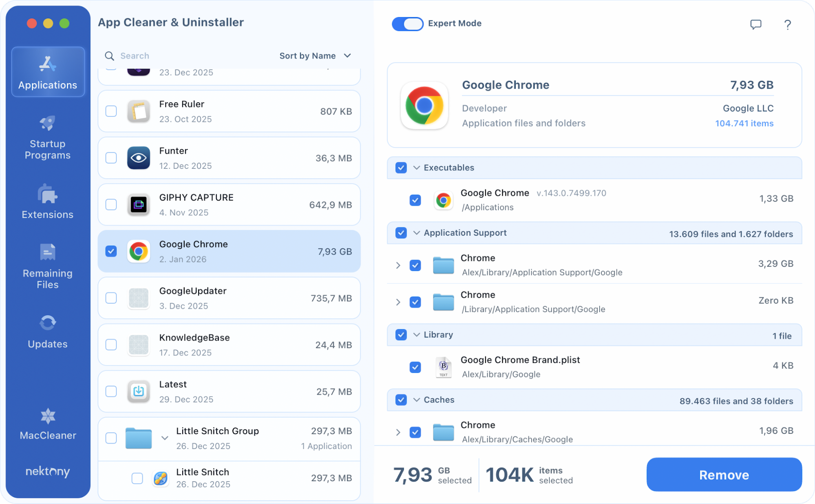The height and width of the screenshot is (504, 815).
Task: Open the Applications sidebar section
Action: [x=48, y=72]
